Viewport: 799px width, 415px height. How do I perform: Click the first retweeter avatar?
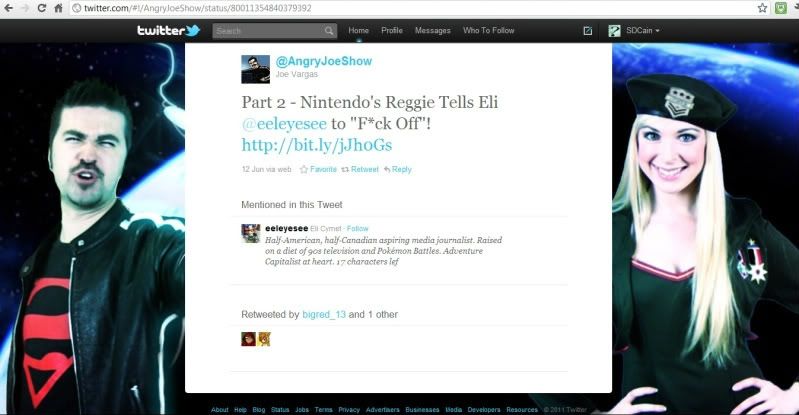click(x=248, y=339)
